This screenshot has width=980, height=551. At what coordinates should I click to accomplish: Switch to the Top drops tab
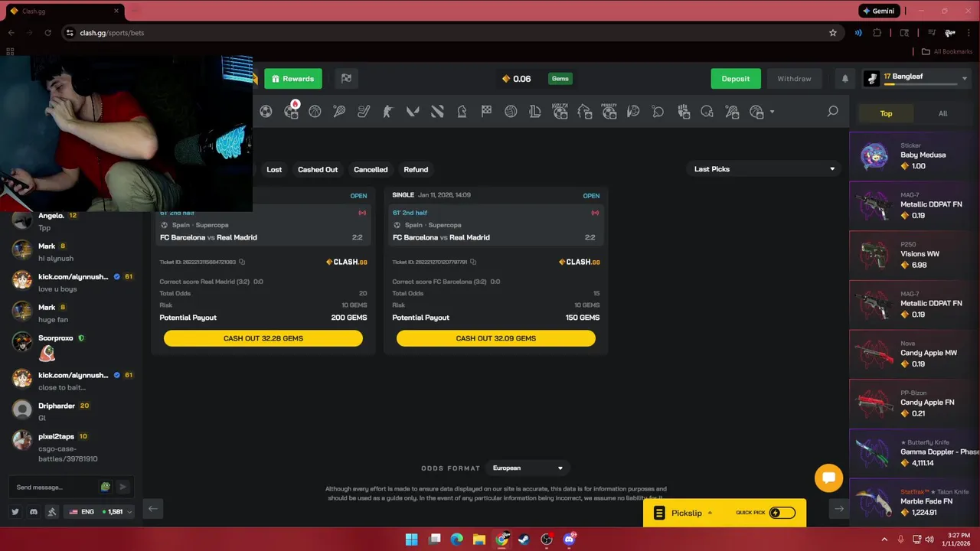click(886, 113)
